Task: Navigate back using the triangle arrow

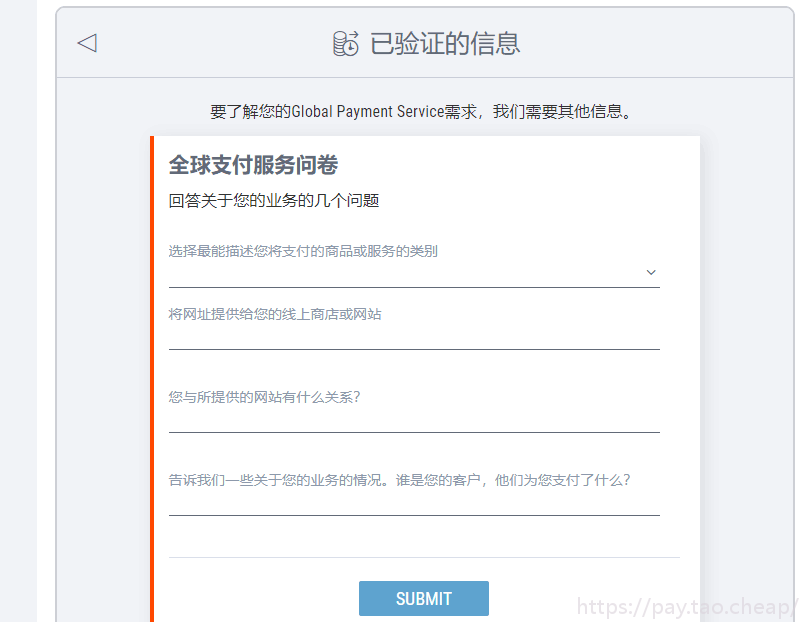Action: 87,43
